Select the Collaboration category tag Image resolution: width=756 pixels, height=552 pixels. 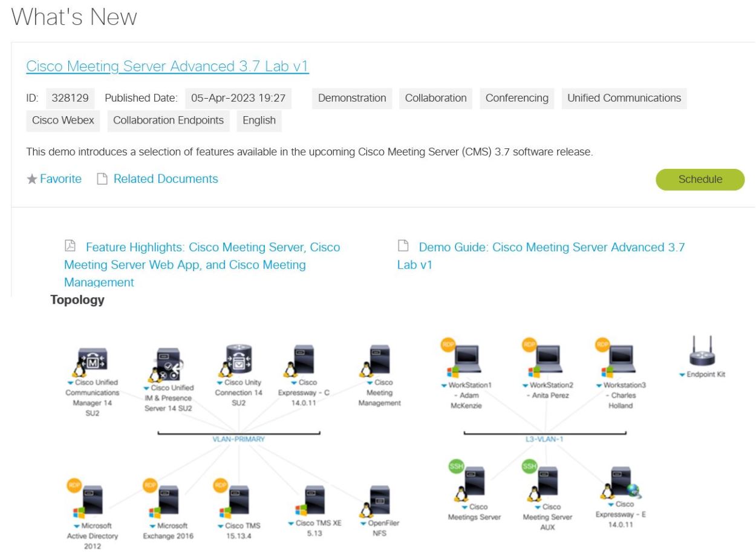435,98
